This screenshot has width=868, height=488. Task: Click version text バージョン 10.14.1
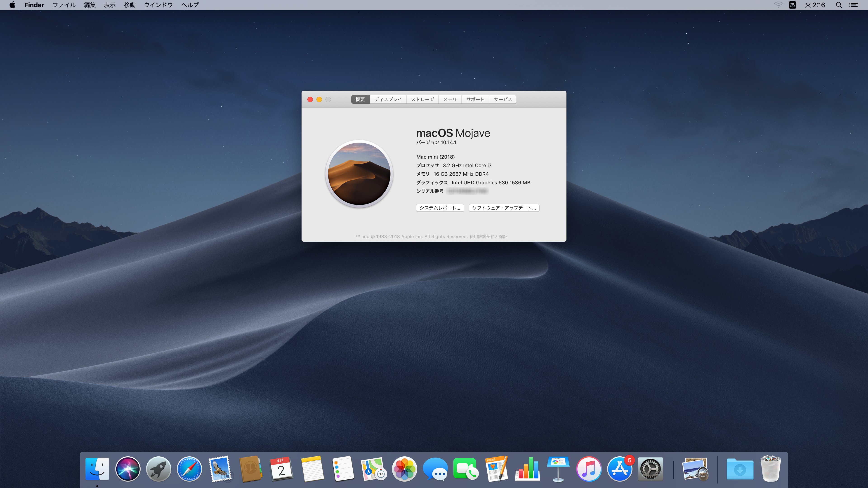(x=436, y=143)
